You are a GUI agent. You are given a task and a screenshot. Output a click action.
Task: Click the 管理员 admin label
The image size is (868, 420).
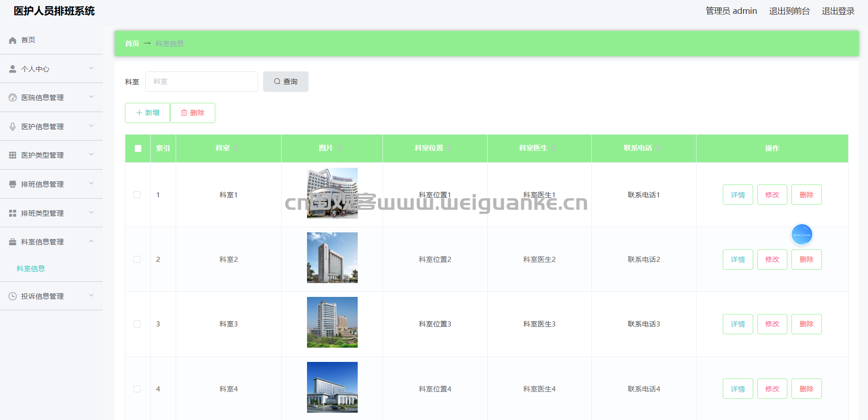pyautogui.click(x=731, y=11)
